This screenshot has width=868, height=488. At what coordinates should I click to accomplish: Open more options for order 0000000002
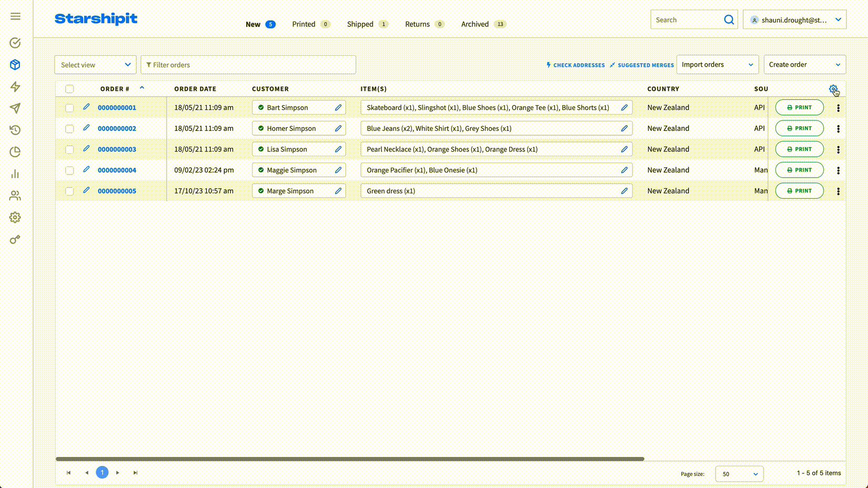coord(838,129)
